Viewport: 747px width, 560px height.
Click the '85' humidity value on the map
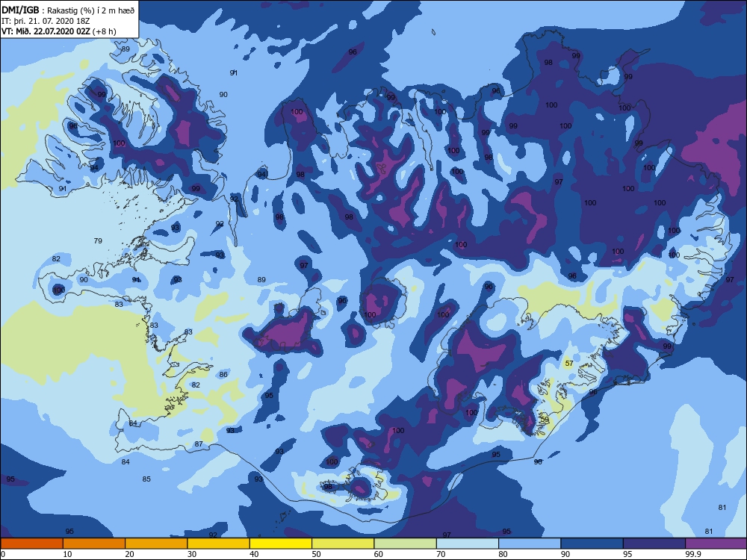click(146, 479)
